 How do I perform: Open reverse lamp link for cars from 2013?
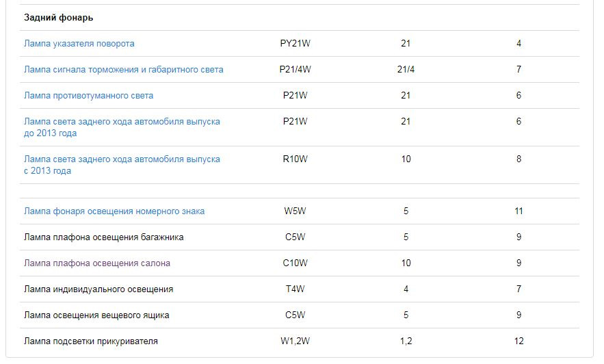click(x=122, y=159)
